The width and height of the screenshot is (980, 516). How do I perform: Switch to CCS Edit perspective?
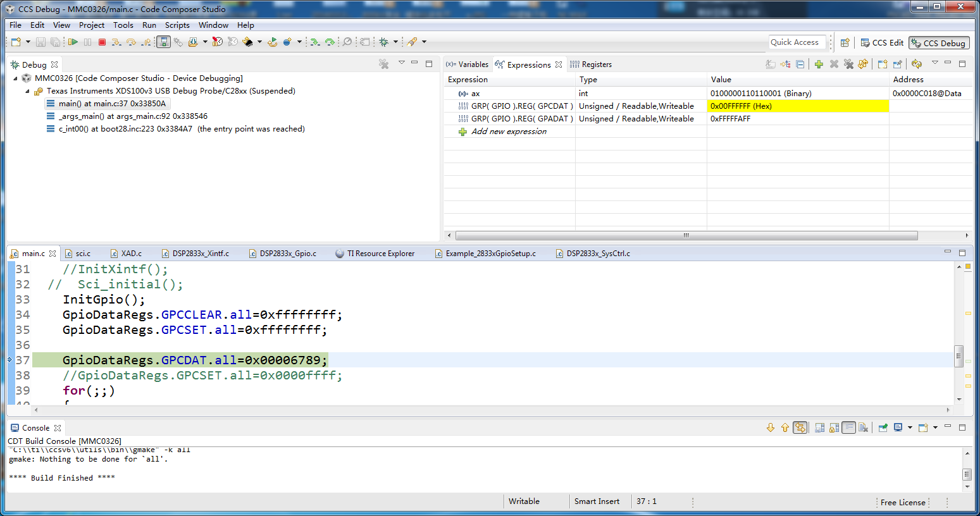882,43
